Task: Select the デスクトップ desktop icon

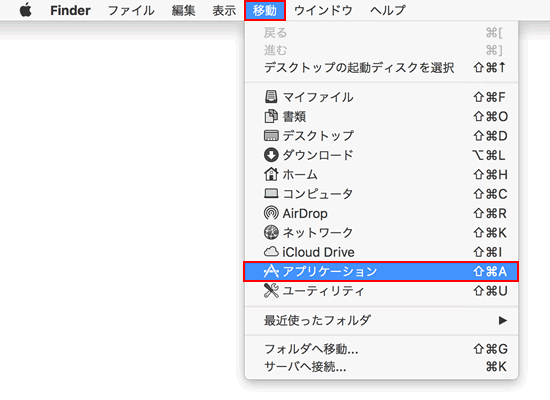Action: click(271, 135)
